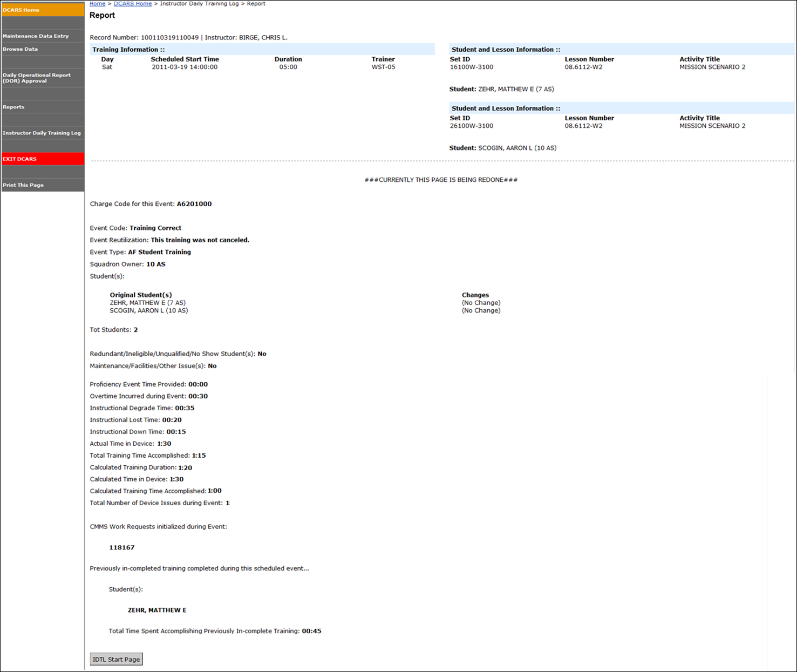Click CMMS work request number 118167

[x=122, y=547]
